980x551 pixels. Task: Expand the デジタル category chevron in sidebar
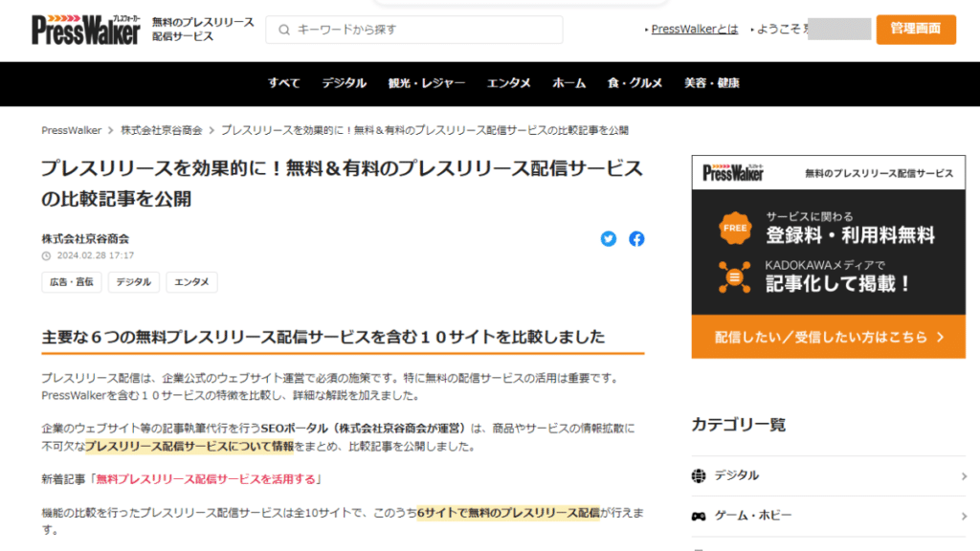pos(963,475)
